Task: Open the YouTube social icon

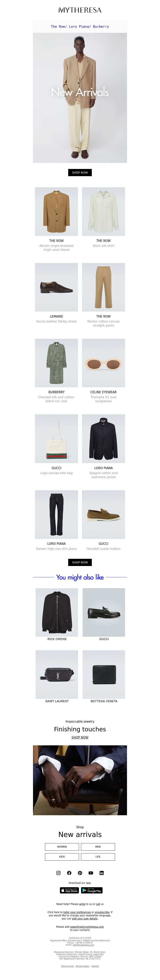Action: click(91, 873)
